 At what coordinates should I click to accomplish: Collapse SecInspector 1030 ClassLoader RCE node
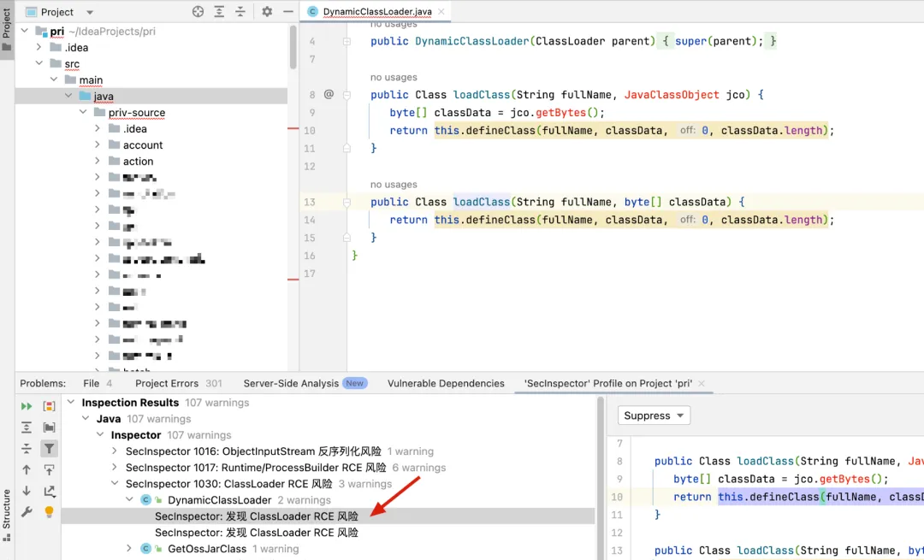click(x=115, y=483)
